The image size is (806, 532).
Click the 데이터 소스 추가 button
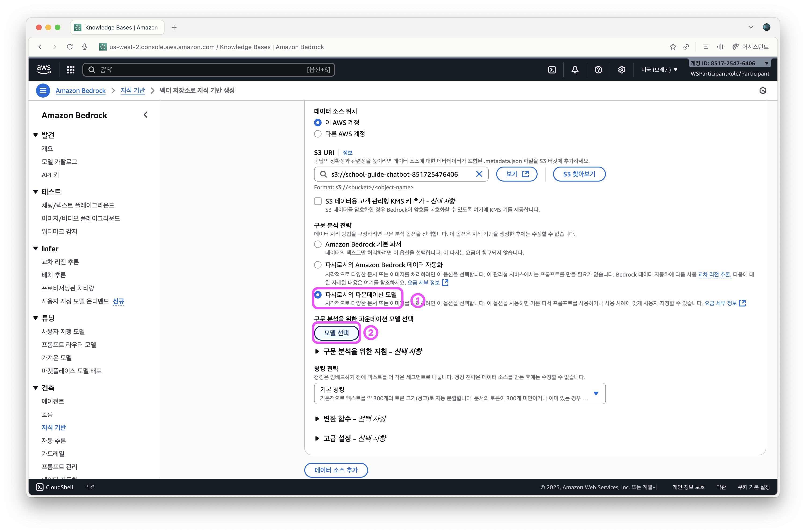tap(336, 470)
